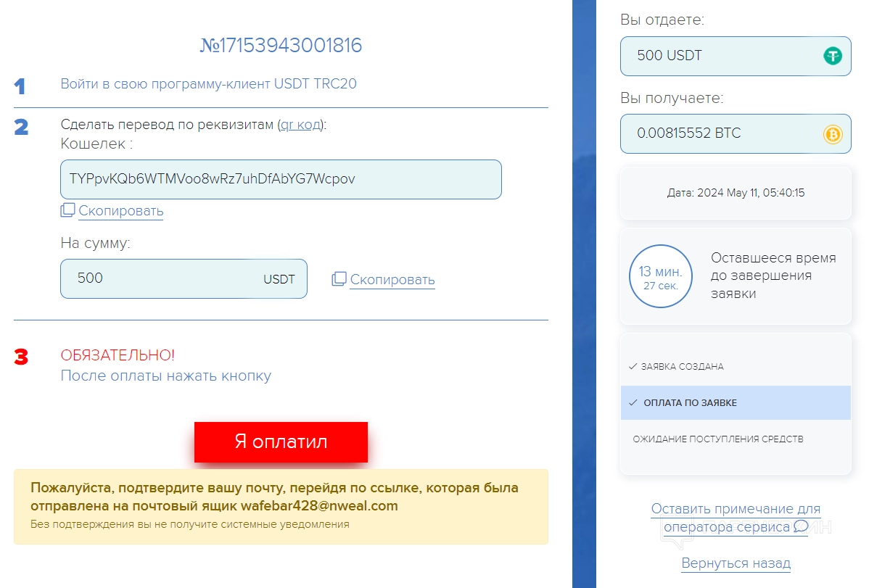
Task: Click the red step 3 number icon
Action: (21, 356)
